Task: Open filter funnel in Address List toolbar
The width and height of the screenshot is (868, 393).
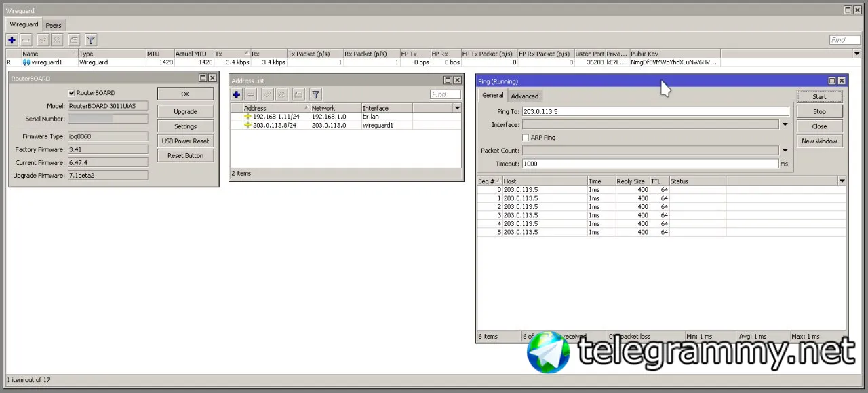Action: click(x=315, y=94)
